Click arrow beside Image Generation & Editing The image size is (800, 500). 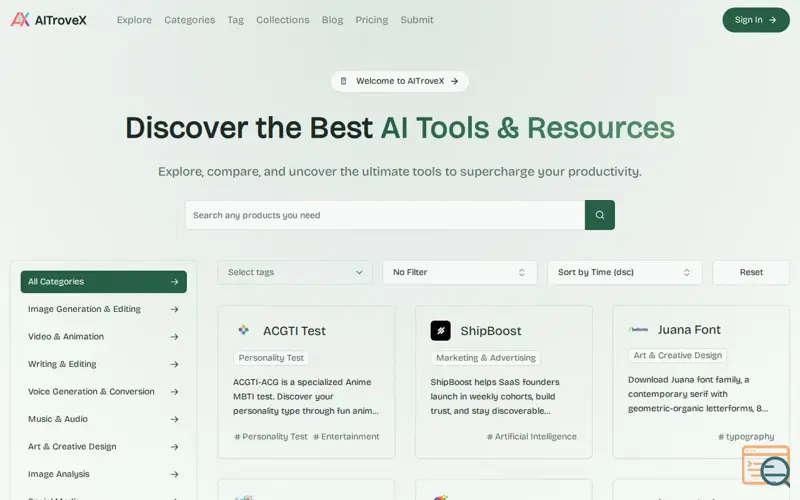pos(174,309)
